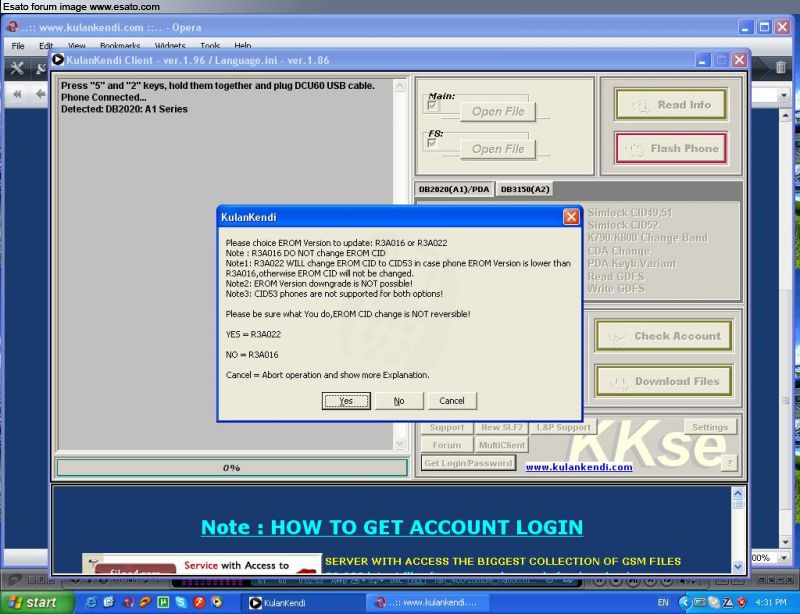This screenshot has width=800, height=614.
Task: Click the red security shield tray icon
Action: pos(742,603)
